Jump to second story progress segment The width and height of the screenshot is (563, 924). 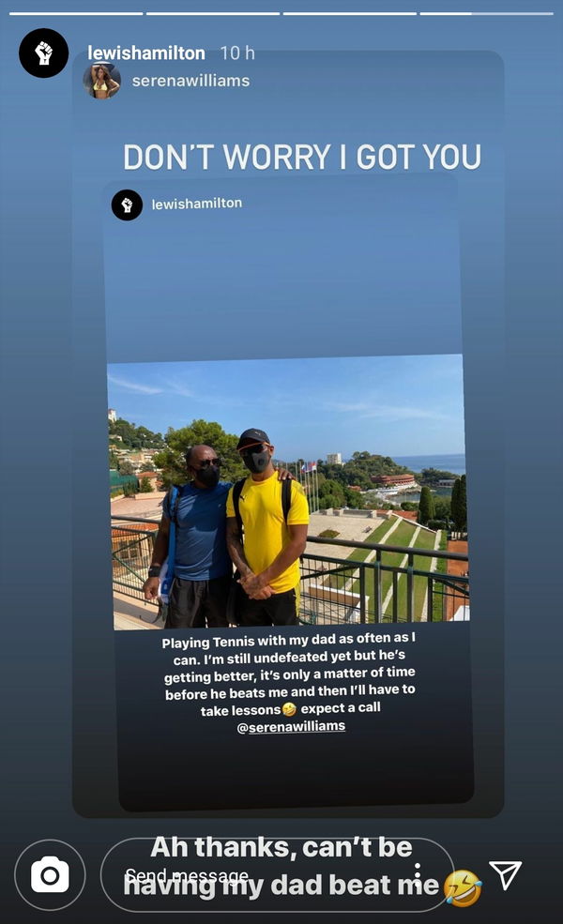pyautogui.click(x=213, y=13)
